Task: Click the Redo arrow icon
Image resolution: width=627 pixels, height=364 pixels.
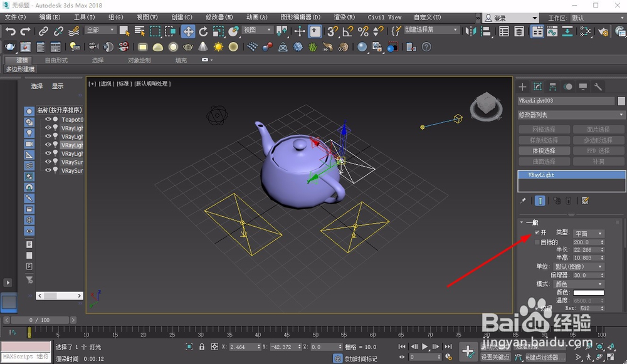Action: pos(26,31)
